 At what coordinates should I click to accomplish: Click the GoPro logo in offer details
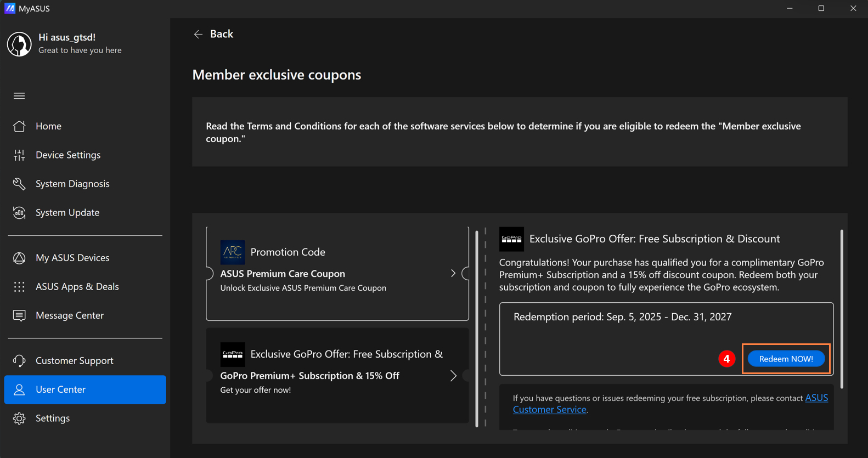[511, 239]
